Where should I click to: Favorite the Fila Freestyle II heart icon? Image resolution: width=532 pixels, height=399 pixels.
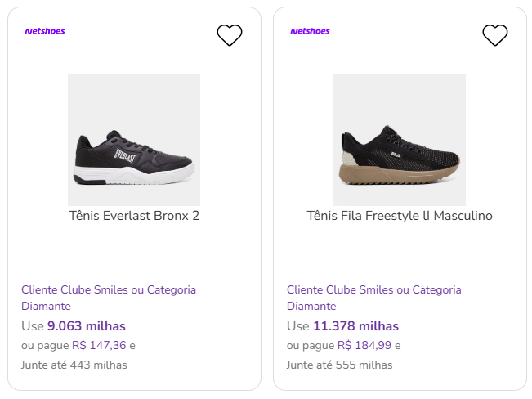(495, 35)
